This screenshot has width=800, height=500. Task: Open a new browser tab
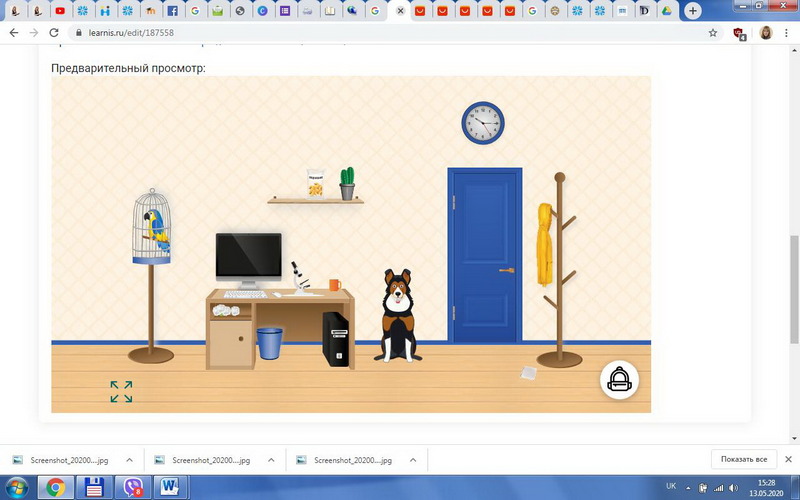click(x=693, y=11)
